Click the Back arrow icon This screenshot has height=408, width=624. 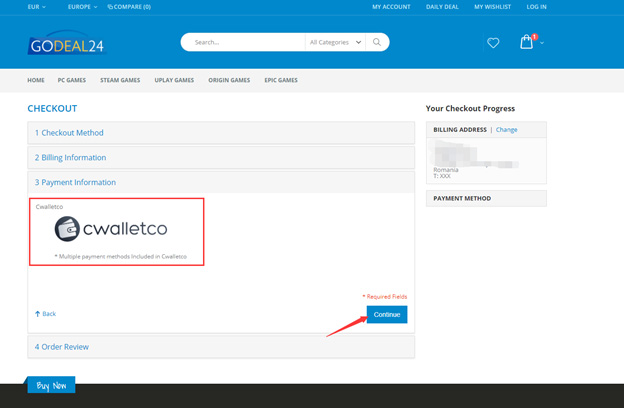point(37,314)
